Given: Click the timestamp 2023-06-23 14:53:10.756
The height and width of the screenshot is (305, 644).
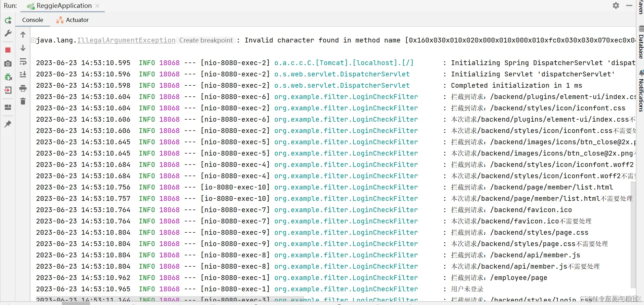Looking at the screenshot, I should [x=83, y=187].
